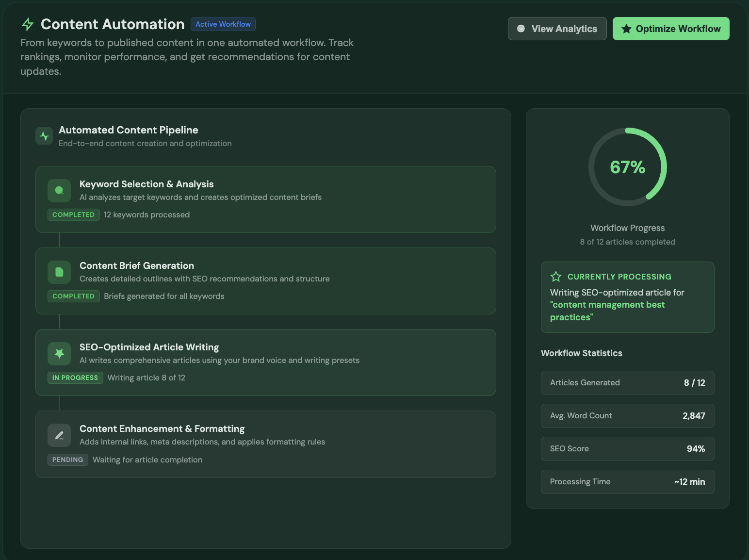
Task: Click the PENDING status badge
Action: (x=67, y=460)
